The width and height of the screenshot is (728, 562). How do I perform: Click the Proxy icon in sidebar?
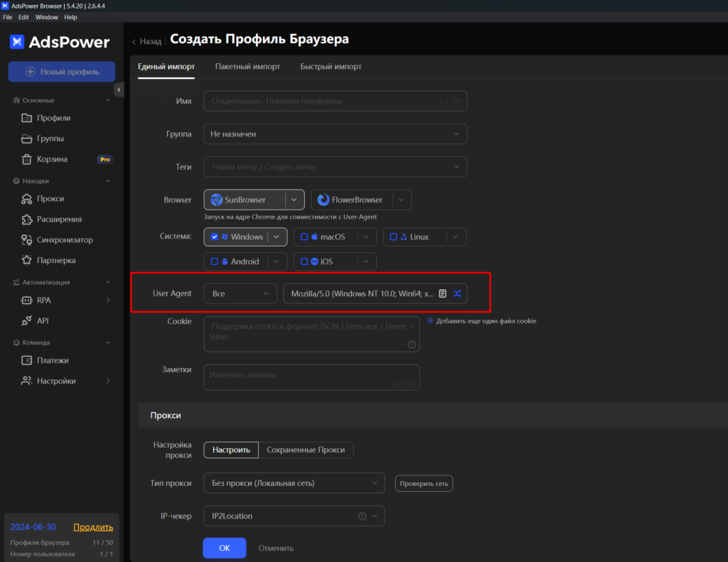26,199
